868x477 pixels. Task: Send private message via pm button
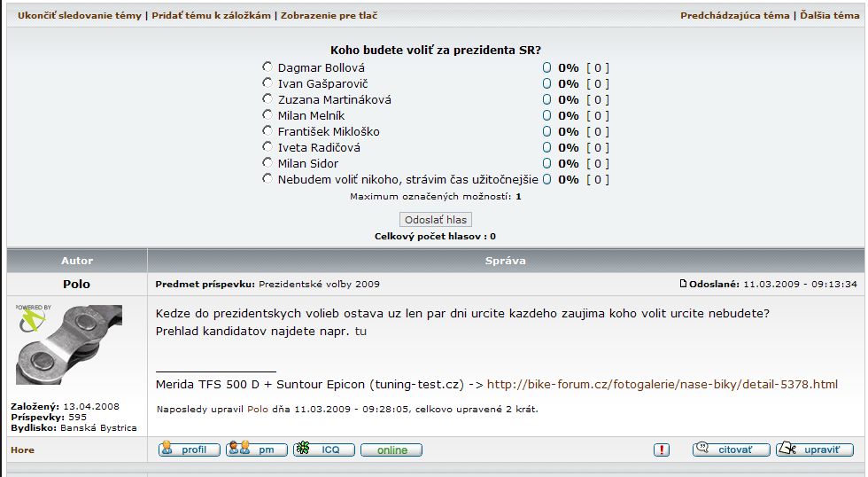[257, 450]
